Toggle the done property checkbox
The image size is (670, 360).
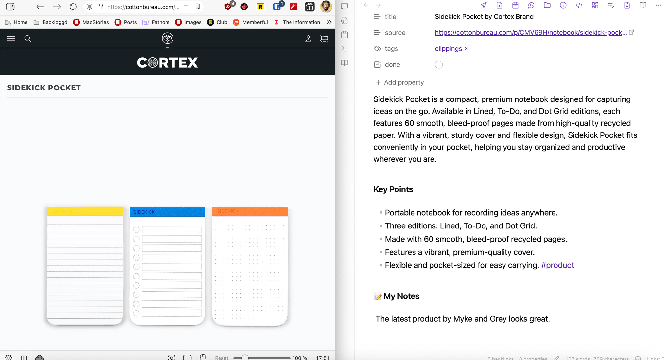(438, 64)
